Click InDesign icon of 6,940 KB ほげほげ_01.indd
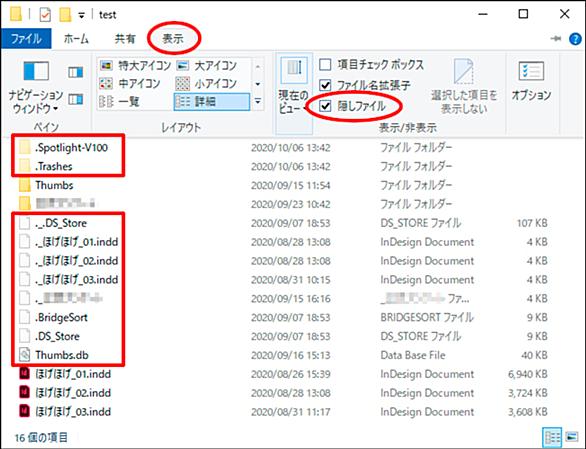 [x=24, y=374]
